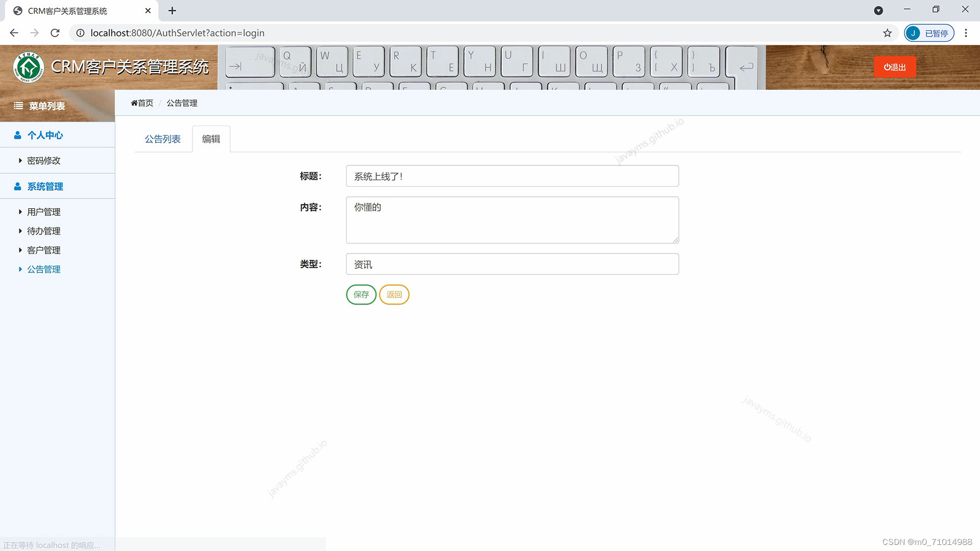980x551 pixels.
Task: Switch to the 公告列表 tab
Action: click(163, 139)
